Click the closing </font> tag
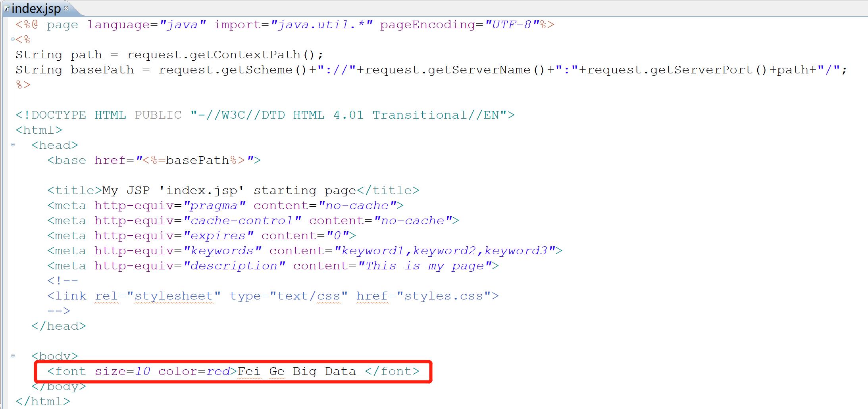 tap(392, 371)
